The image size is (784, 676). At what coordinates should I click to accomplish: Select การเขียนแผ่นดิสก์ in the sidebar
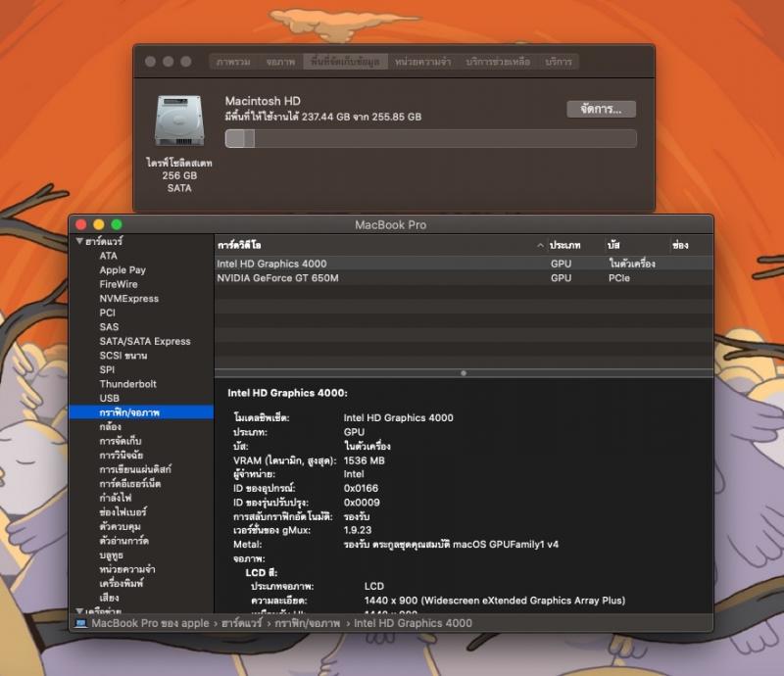pyautogui.click(x=135, y=469)
